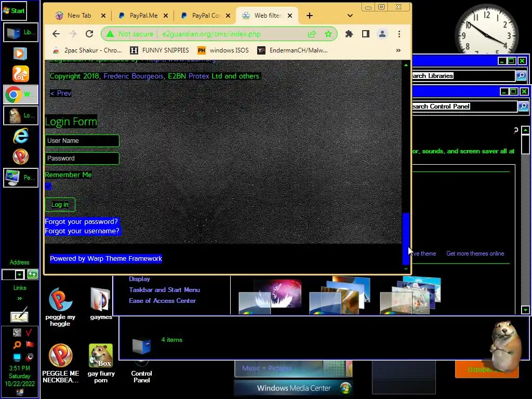
Task: Open the EndermanCH/Malw... bookmark
Action: [x=292, y=50]
